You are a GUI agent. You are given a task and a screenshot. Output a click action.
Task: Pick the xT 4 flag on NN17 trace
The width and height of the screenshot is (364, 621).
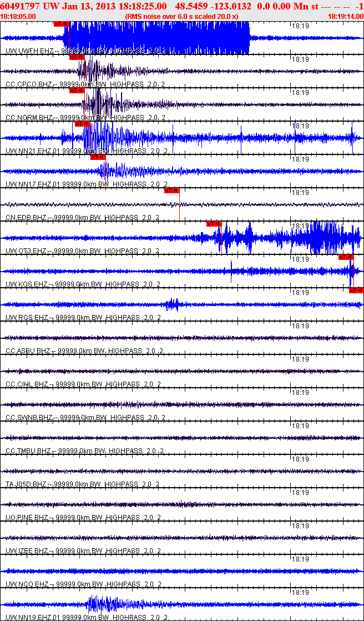(98, 157)
